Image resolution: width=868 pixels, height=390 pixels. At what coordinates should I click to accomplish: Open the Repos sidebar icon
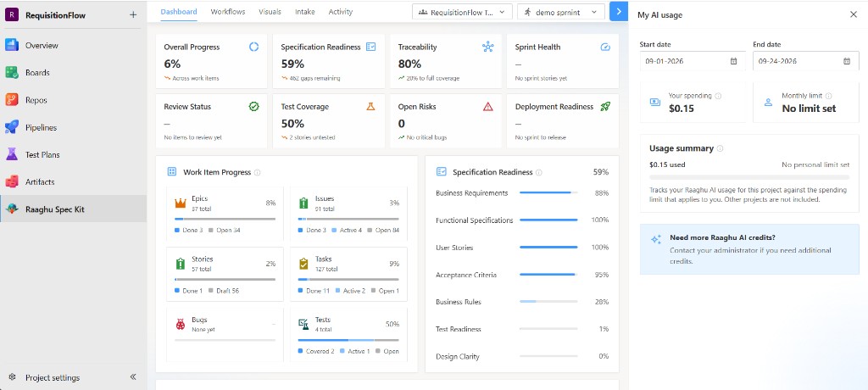pyautogui.click(x=12, y=100)
